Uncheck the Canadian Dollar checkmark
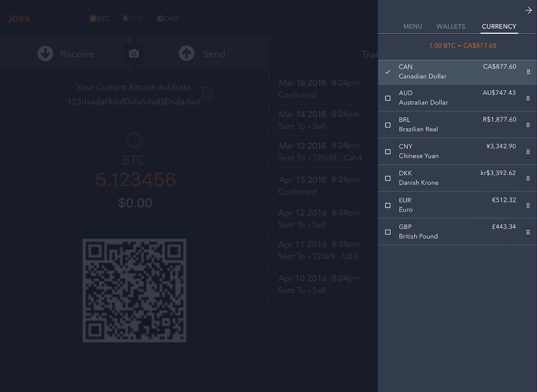Image resolution: width=537 pixels, height=392 pixels. tap(388, 71)
